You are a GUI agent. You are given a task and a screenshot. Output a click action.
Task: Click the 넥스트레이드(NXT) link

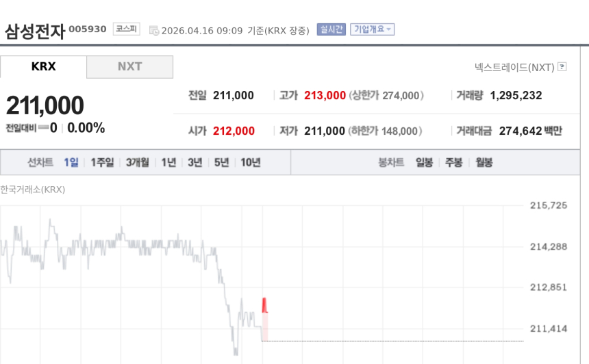[x=514, y=67]
